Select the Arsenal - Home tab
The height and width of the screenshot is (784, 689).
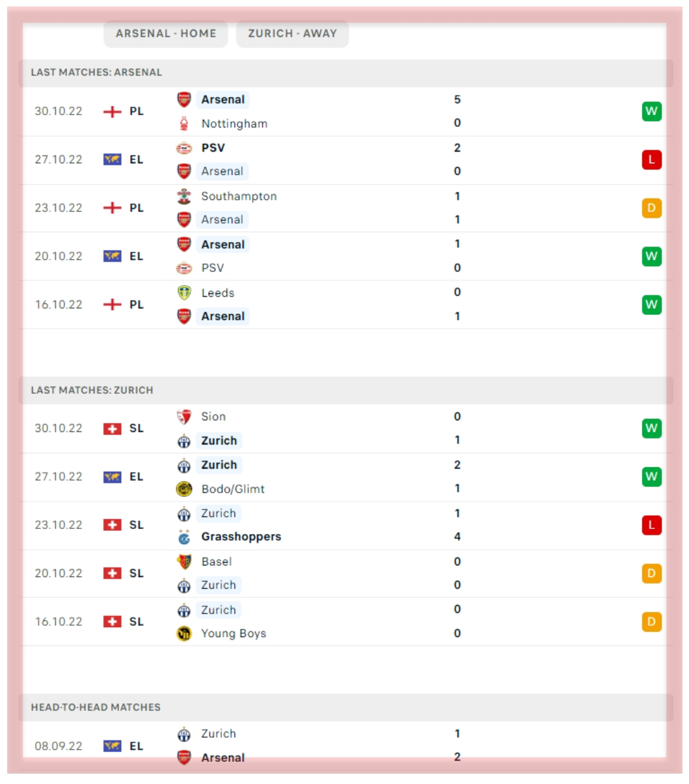(166, 34)
